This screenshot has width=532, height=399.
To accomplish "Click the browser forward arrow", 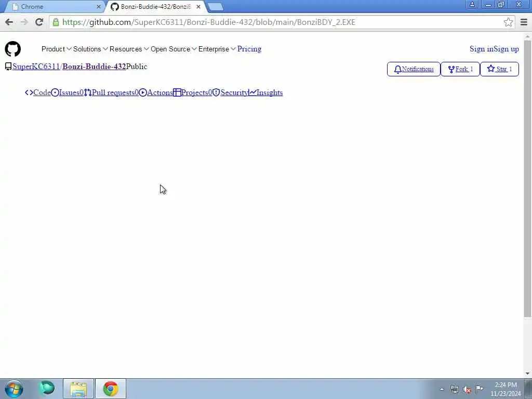I will (x=24, y=22).
